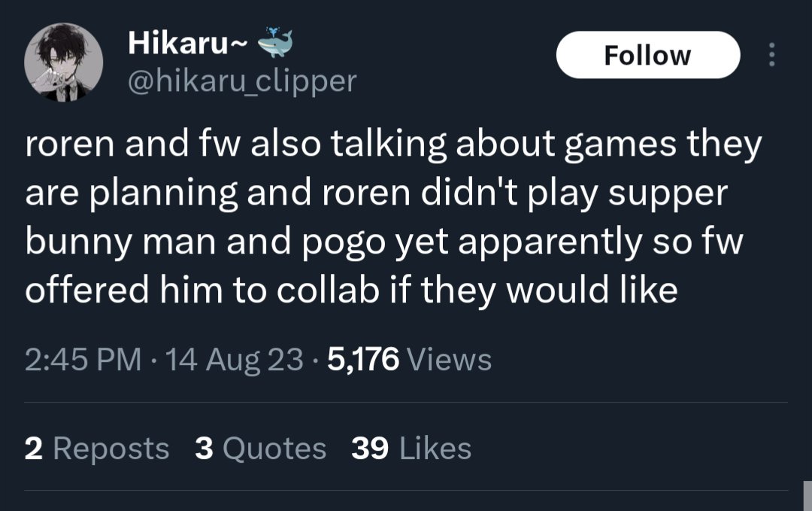
Task: Open Hikaru's profile avatar picture
Action: click(64, 62)
